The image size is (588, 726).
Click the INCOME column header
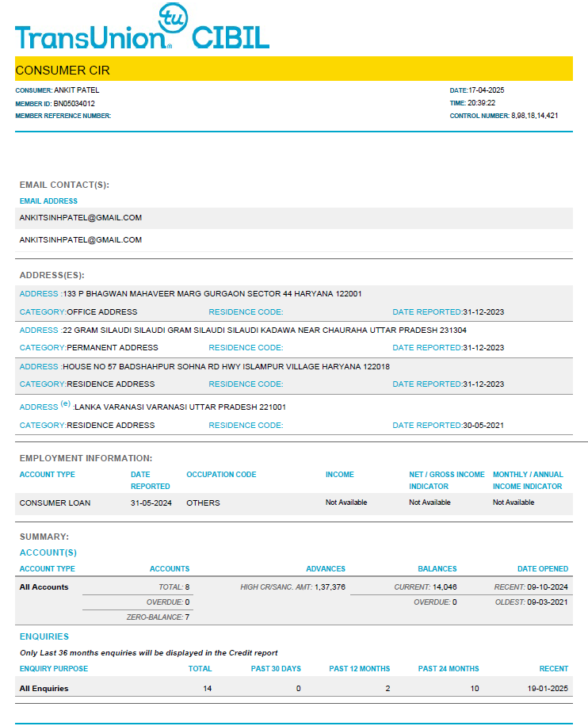coord(340,475)
